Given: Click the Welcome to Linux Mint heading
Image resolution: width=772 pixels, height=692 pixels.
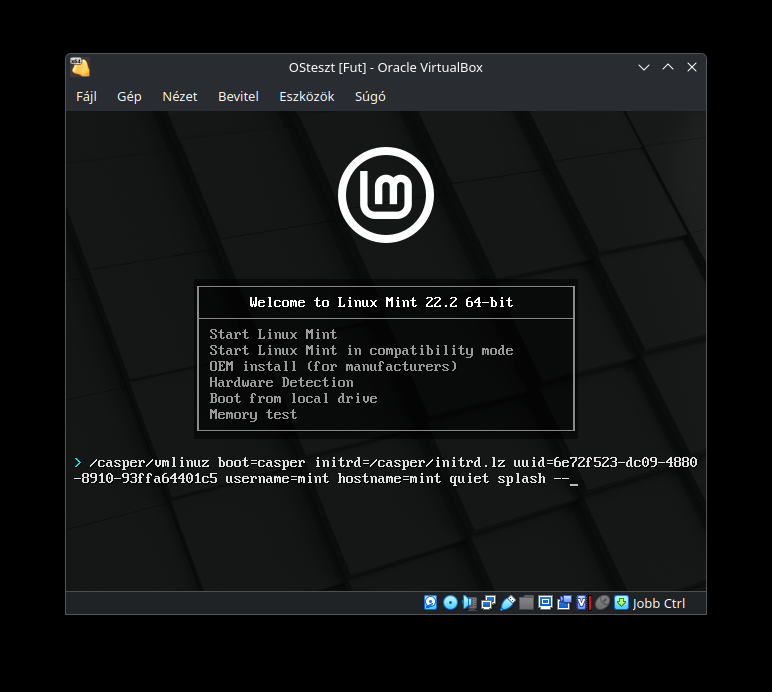Looking at the screenshot, I should (381, 302).
